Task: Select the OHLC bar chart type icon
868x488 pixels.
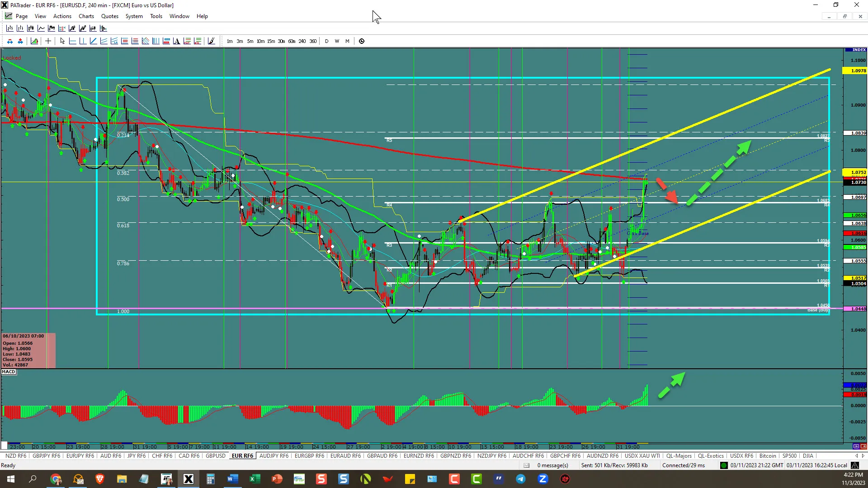Action: tap(9, 28)
